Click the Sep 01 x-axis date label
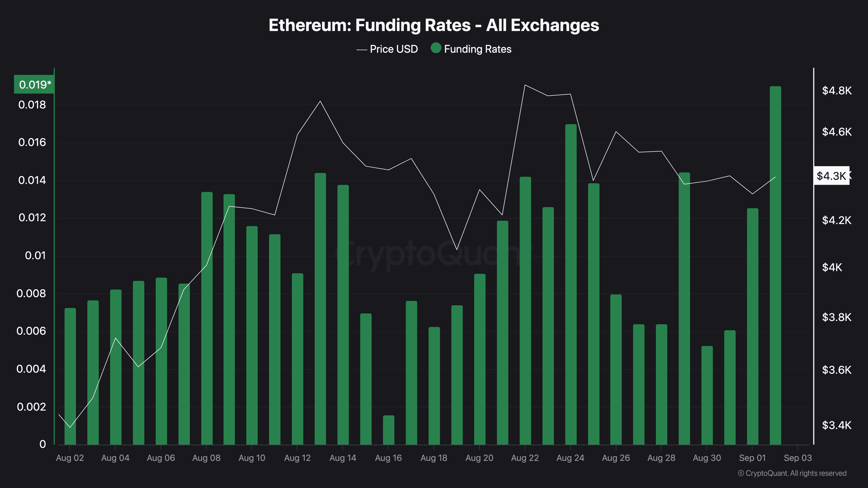 point(752,458)
